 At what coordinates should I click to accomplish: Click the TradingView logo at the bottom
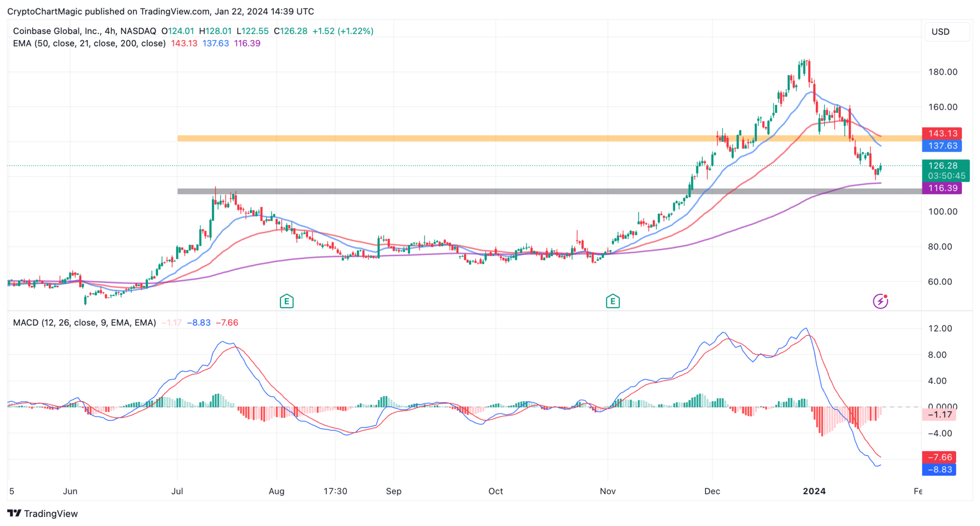coord(43,514)
